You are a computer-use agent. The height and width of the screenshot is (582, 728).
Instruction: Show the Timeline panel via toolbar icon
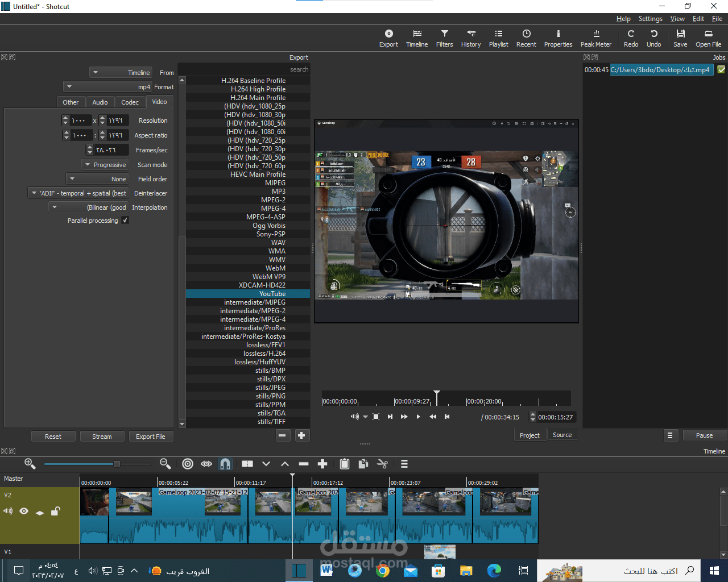point(417,38)
